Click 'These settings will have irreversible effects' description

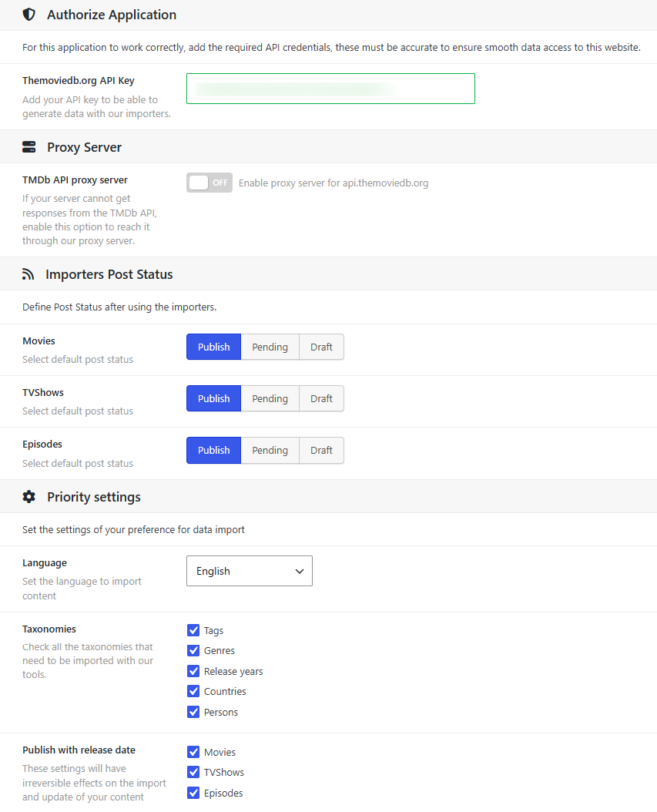(x=94, y=783)
